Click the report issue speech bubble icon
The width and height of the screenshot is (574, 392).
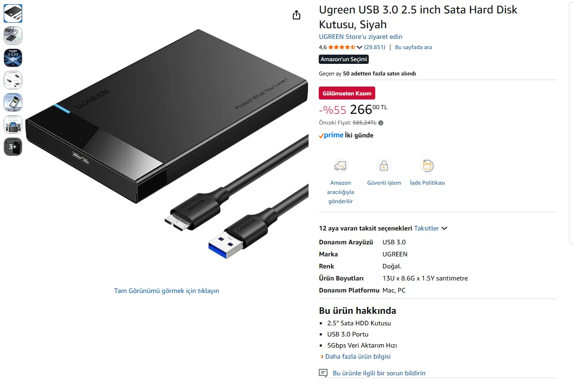(x=323, y=373)
